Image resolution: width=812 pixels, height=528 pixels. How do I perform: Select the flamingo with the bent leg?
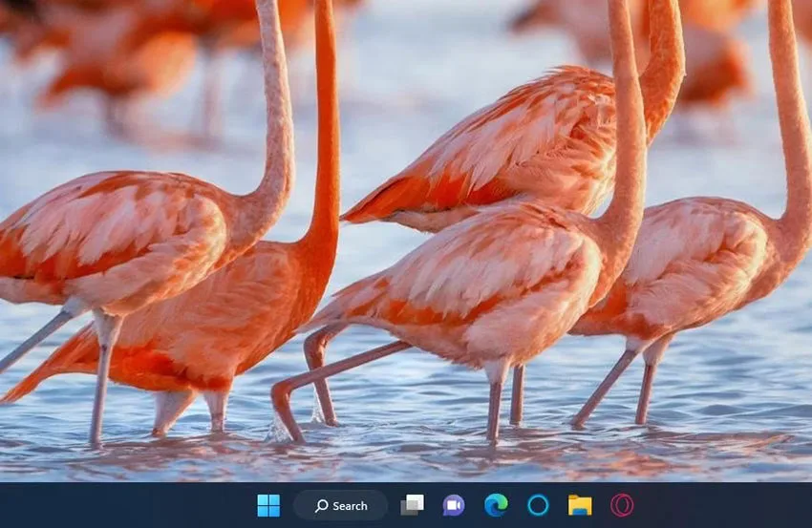click(466, 290)
